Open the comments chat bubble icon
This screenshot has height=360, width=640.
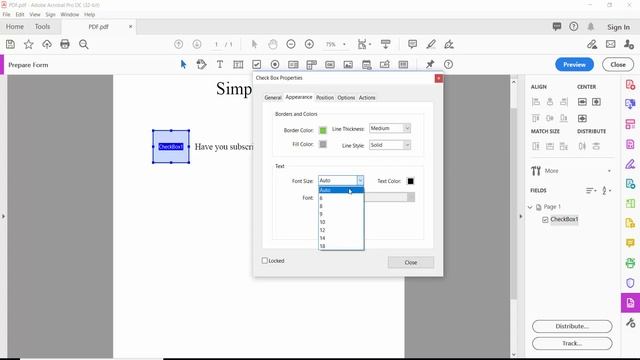point(557,27)
